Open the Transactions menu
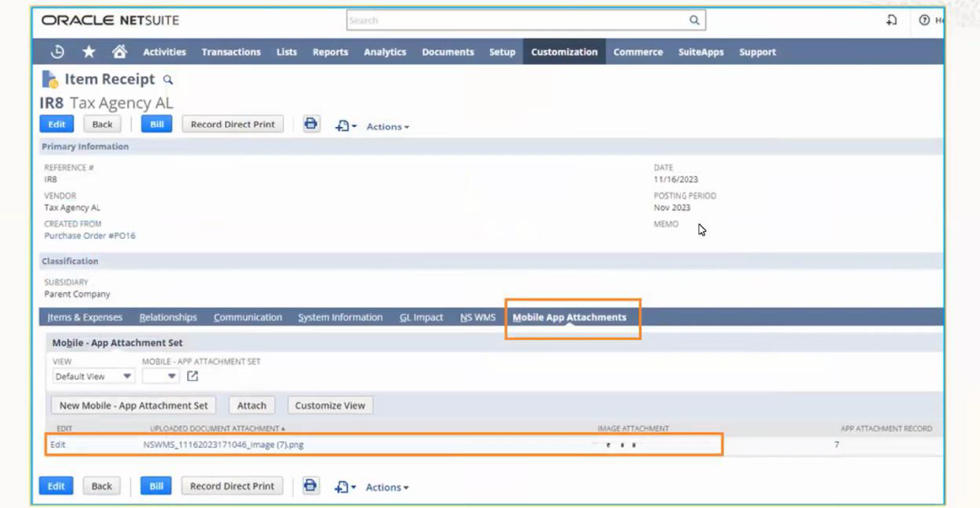This screenshot has width=980, height=508. tap(231, 52)
